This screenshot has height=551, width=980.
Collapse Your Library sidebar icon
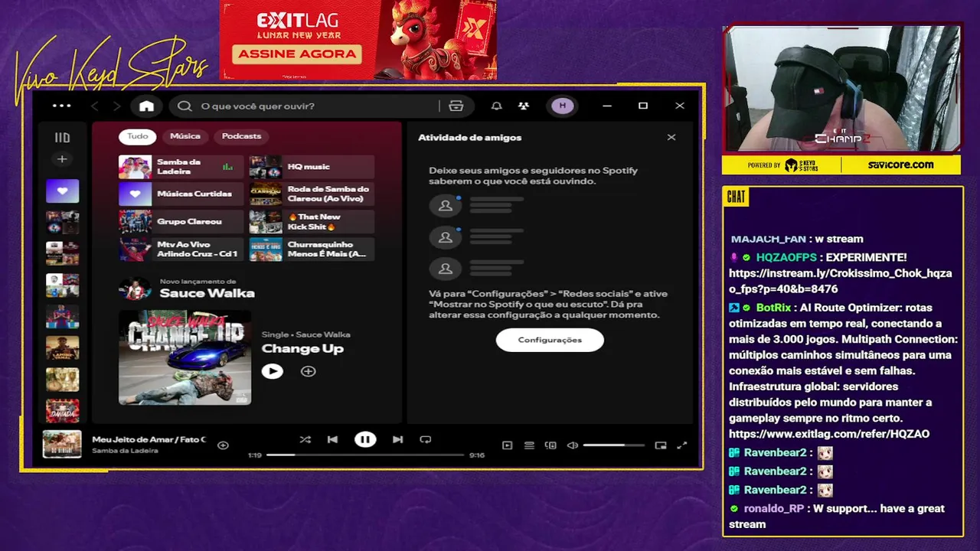tap(62, 138)
